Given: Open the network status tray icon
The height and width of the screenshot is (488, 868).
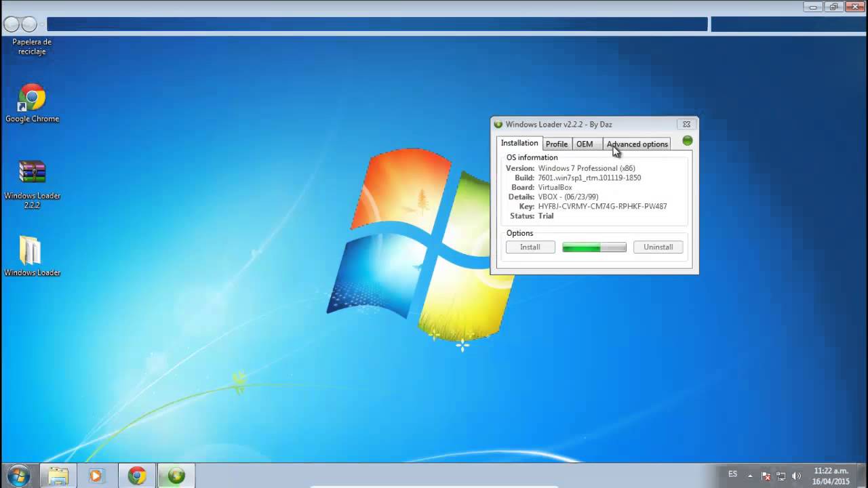Looking at the screenshot, I should [x=781, y=476].
